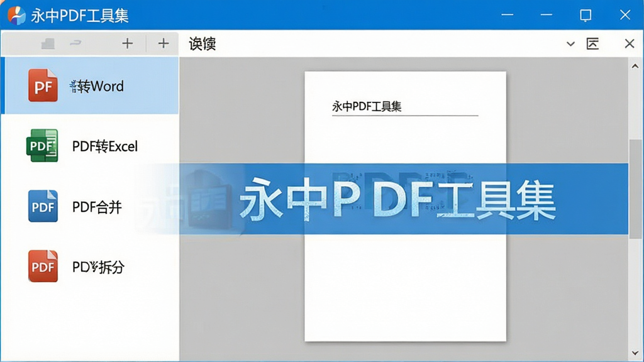
Task: Maximize the application window
Action: point(586,15)
